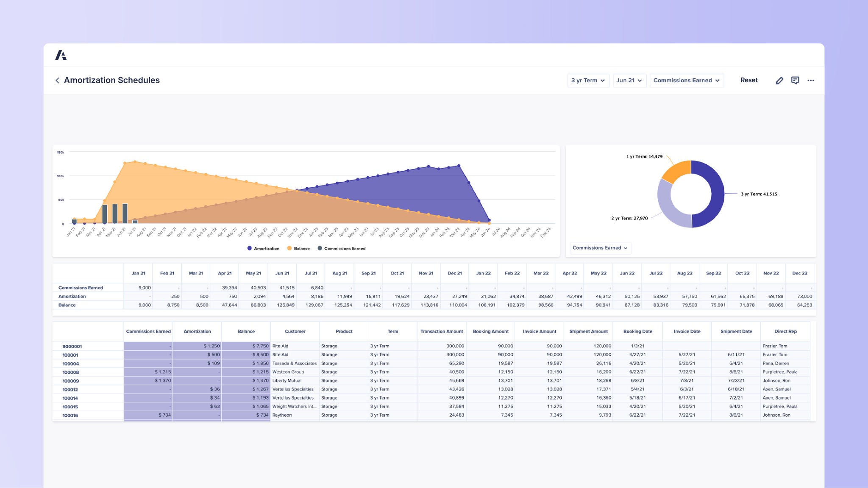
Task: Open the 3 yr Term filter dropdown
Action: point(588,80)
